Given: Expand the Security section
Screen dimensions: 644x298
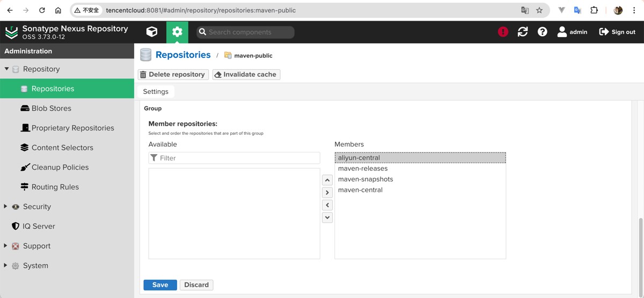Looking at the screenshot, I should coord(6,207).
